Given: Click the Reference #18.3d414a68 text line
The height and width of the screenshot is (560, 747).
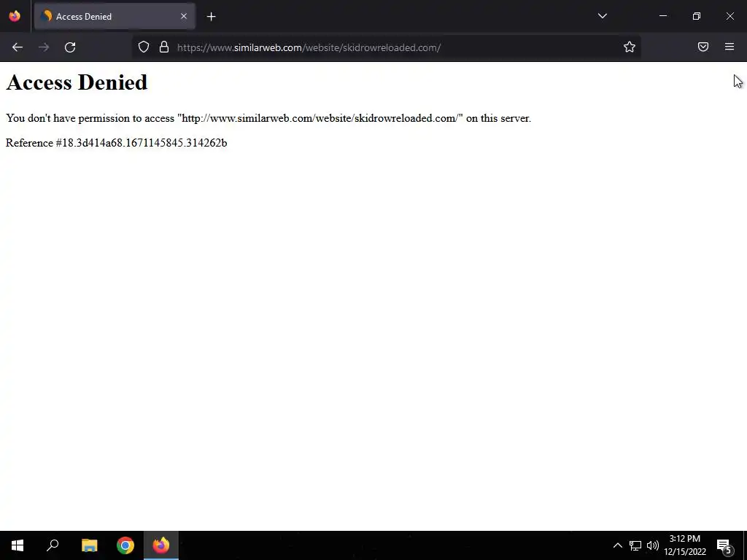Looking at the screenshot, I should tap(116, 143).
